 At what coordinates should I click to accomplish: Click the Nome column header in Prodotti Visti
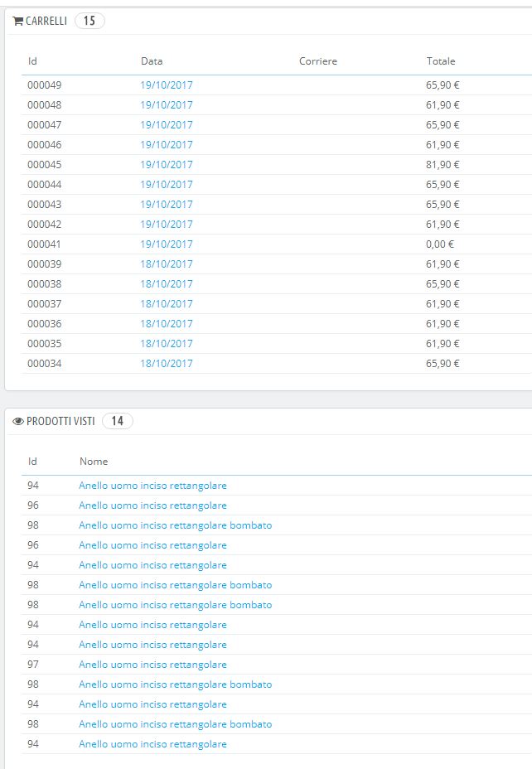click(94, 462)
